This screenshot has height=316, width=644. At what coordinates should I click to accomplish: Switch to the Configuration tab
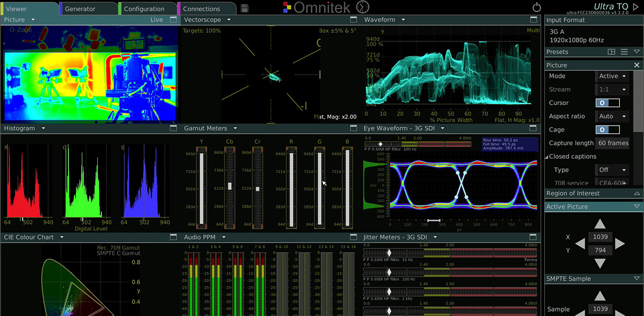pos(148,9)
